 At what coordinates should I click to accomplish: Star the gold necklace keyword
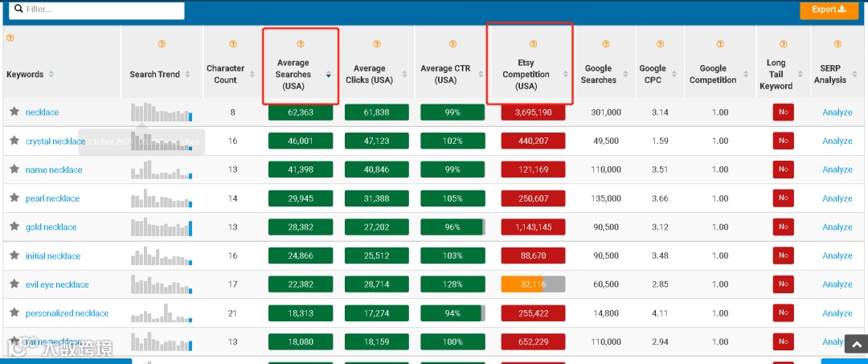coord(14,227)
